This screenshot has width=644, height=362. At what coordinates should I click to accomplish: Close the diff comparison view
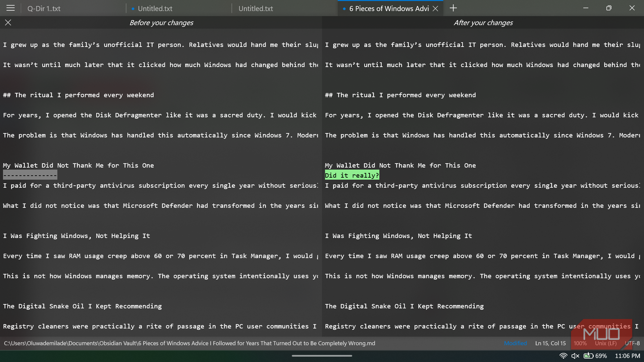coord(8,22)
